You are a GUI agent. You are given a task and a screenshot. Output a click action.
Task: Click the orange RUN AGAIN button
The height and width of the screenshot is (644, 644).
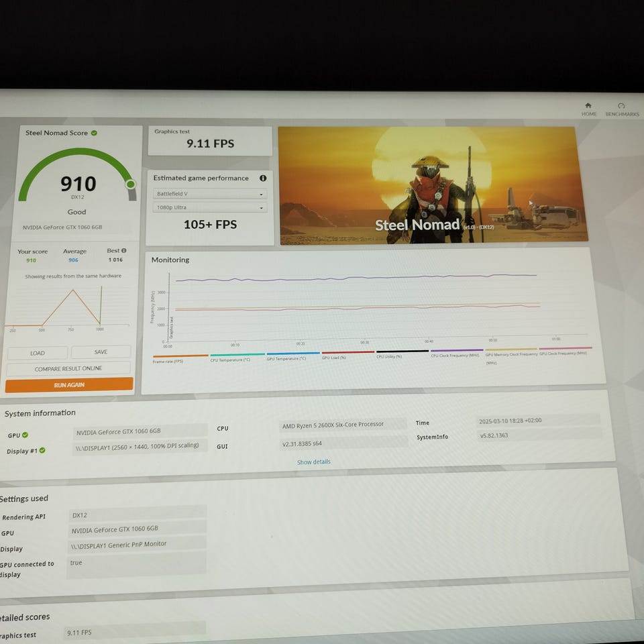(x=69, y=385)
